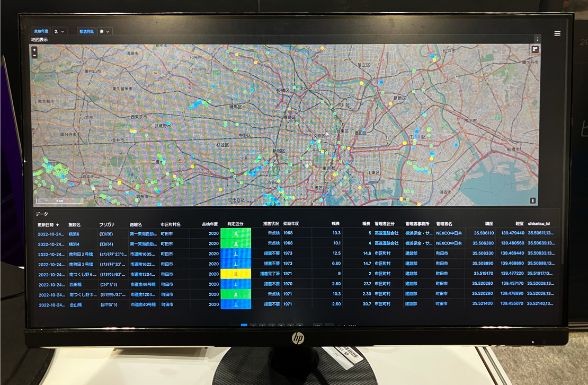Click the 新宿区 label on the map
Viewport: 588px width, 385px height.
point(279,151)
